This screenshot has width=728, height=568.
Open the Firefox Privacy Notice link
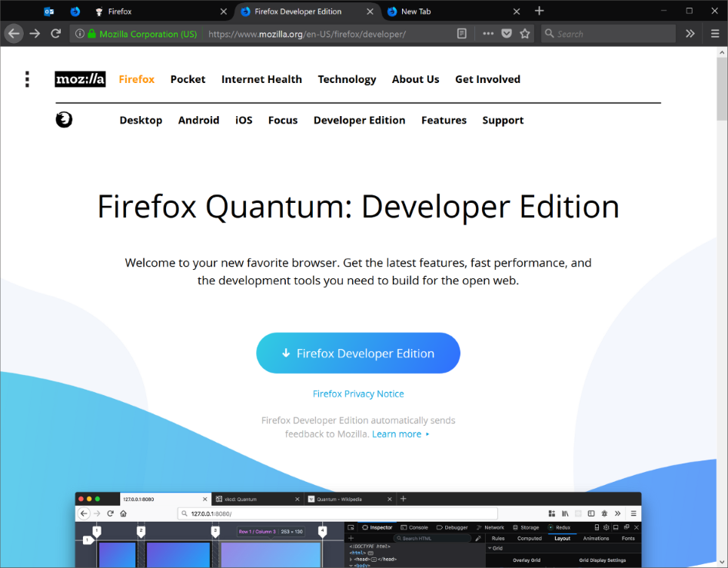click(x=358, y=394)
